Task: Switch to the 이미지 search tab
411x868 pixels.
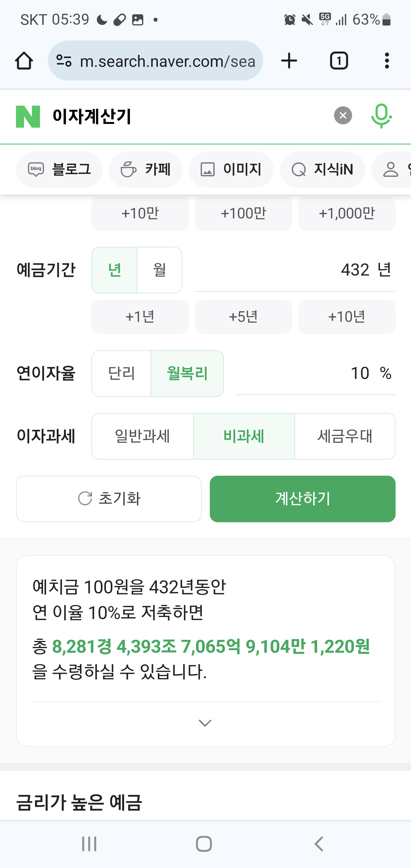Action: [x=231, y=170]
